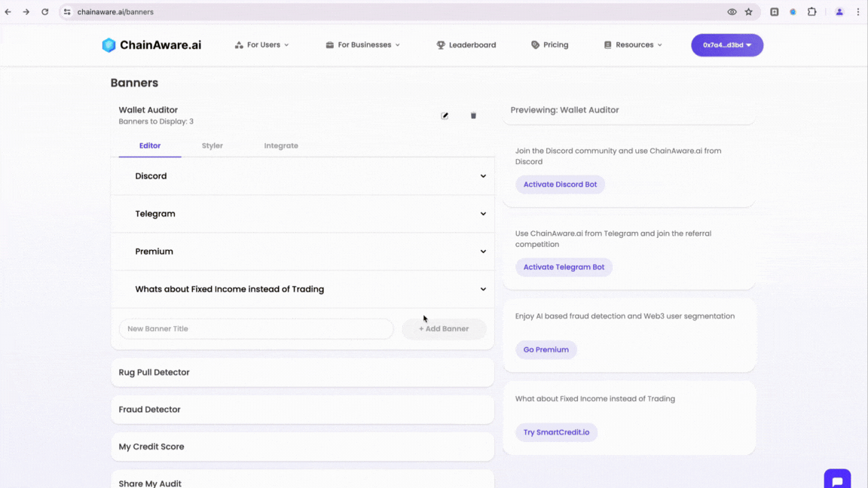The height and width of the screenshot is (488, 868).
Task: Open the Resources dropdown menu
Action: pos(633,45)
